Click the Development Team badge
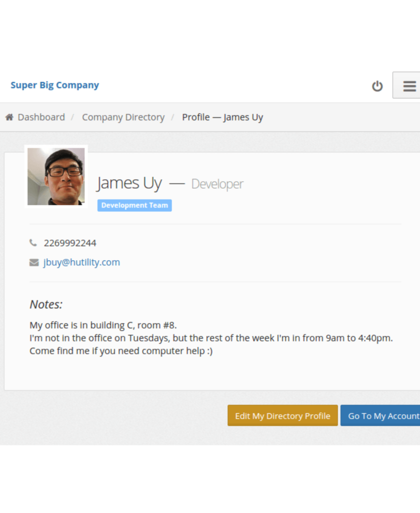Screen dimensions: 420x513 [134, 206]
